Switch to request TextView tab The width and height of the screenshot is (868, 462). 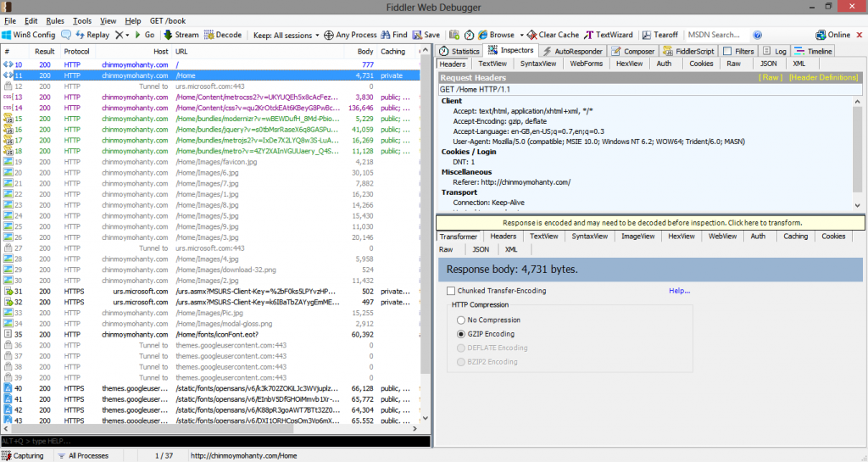coord(492,64)
